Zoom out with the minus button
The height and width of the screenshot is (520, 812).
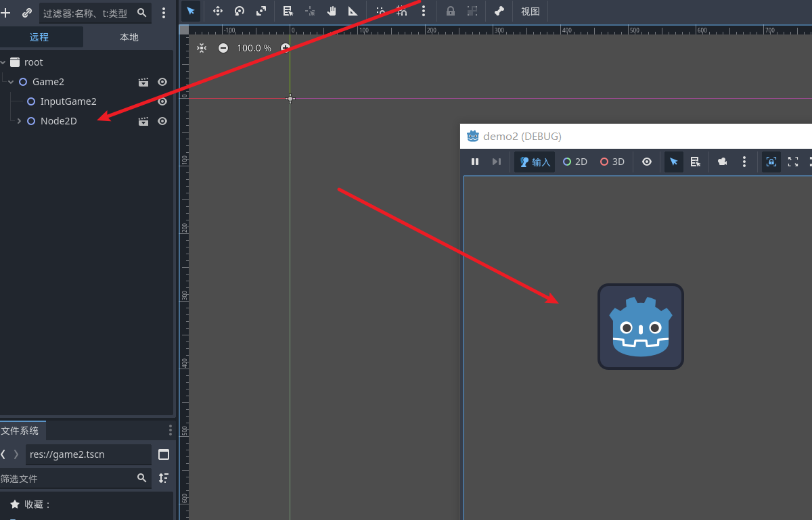(223, 48)
